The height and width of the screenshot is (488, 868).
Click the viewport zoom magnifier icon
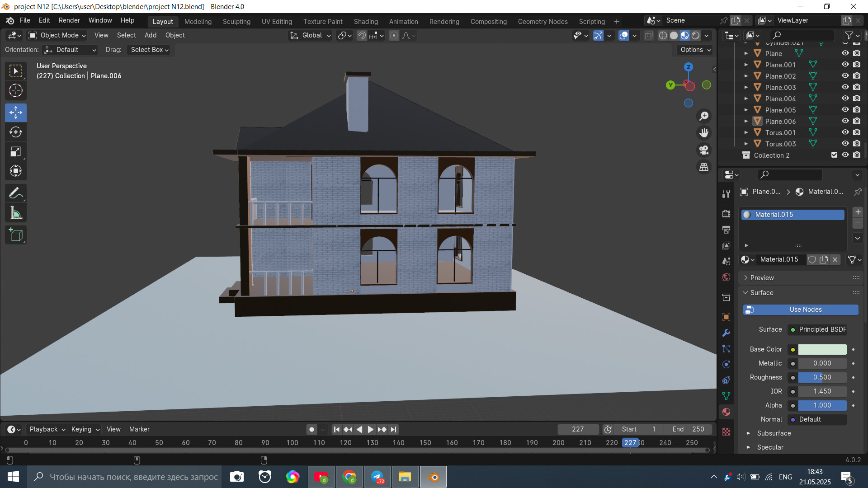(x=704, y=116)
